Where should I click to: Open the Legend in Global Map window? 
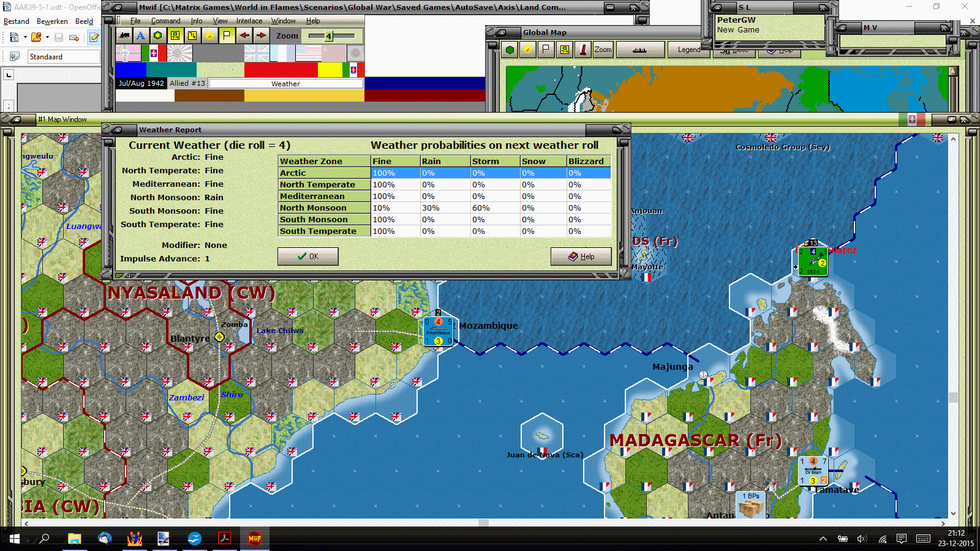(x=689, y=50)
